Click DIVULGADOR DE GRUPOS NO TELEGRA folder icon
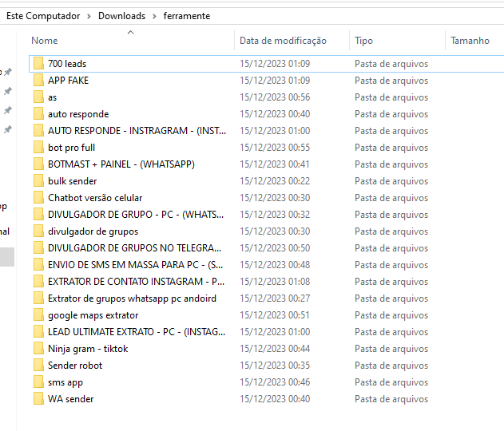504x431 pixels. tap(38, 247)
